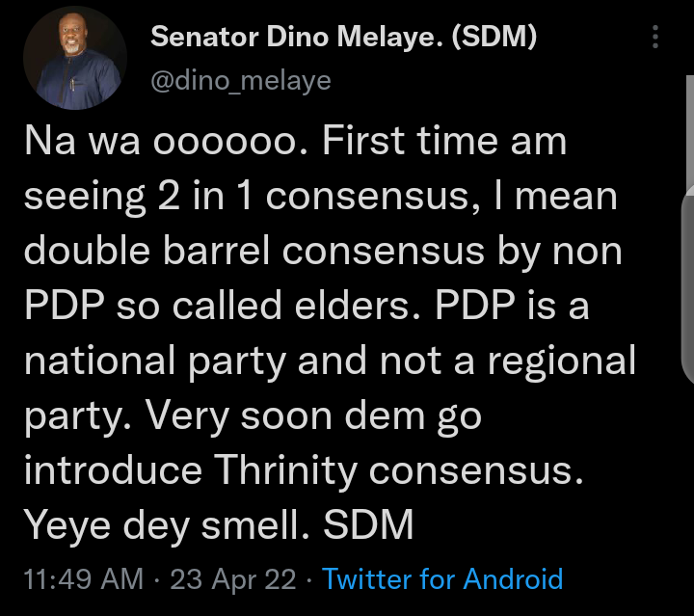The height and width of the screenshot is (616, 694).
Task: Open the Twitter for Android source link
Action: point(442,578)
